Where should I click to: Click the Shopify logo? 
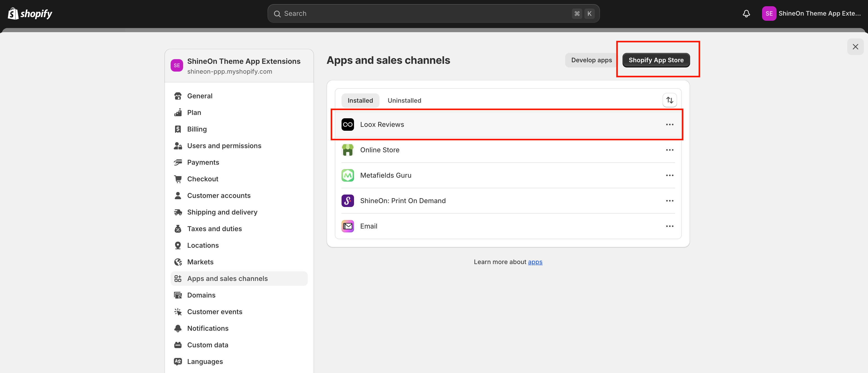30,13
